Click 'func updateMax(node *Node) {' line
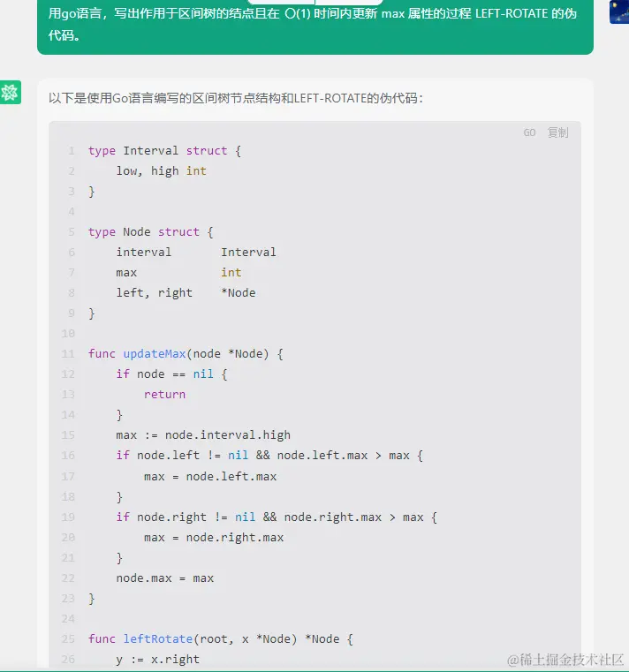Screen dimensions: 629x672 click(186, 353)
